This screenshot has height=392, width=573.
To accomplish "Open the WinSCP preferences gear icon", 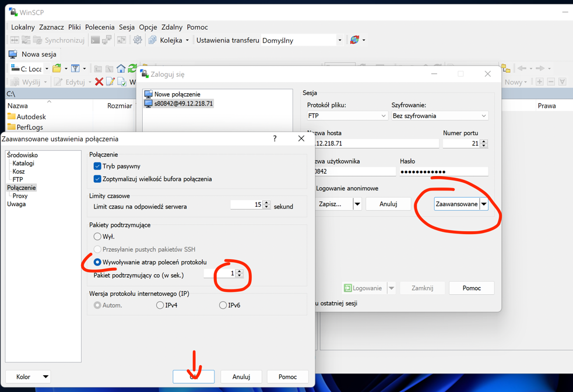I will point(136,40).
